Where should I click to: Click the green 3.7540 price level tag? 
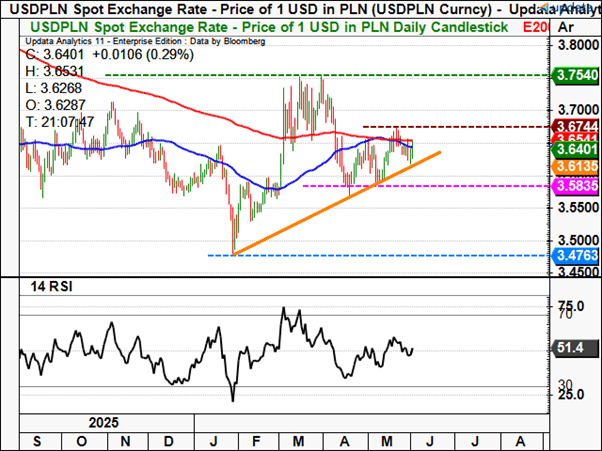tap(575, 75)
